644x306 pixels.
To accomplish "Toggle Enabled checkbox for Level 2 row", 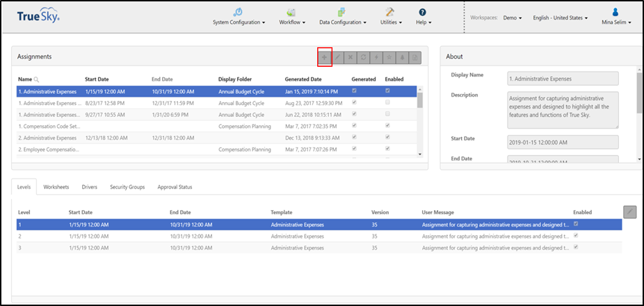I will tap(576, 235).
